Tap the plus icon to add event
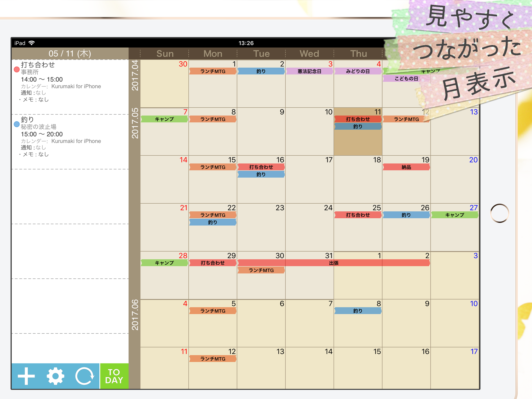532x399 pixels. 26,376
